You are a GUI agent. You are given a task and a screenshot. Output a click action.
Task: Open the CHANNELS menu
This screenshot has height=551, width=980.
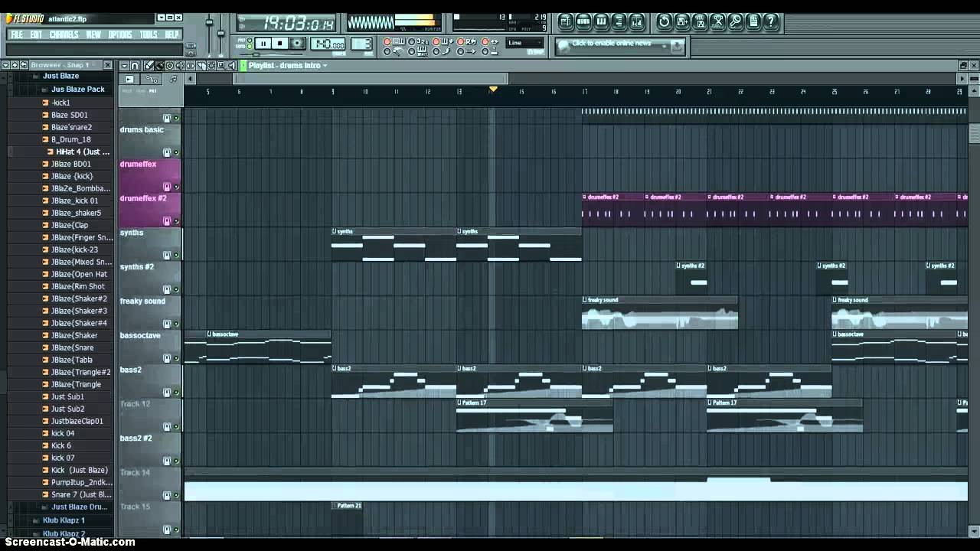(64, 34)
